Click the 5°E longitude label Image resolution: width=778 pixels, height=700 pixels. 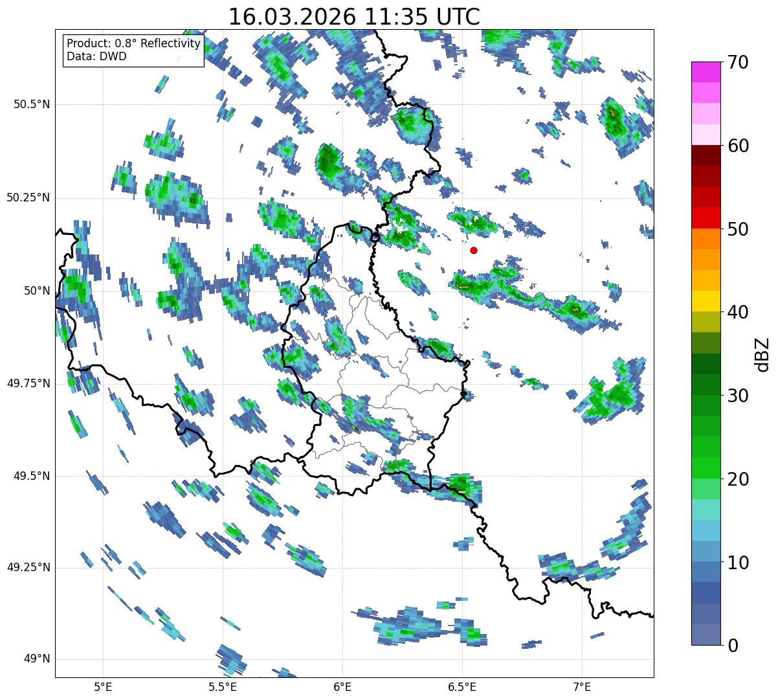103,686
